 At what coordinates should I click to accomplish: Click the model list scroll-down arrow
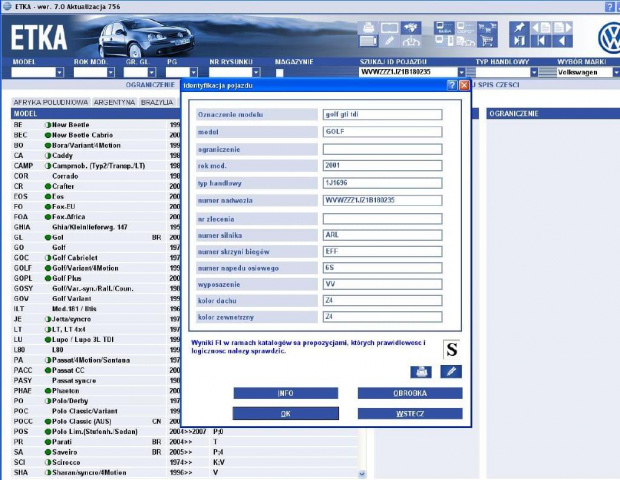click(x=362, y=474)
